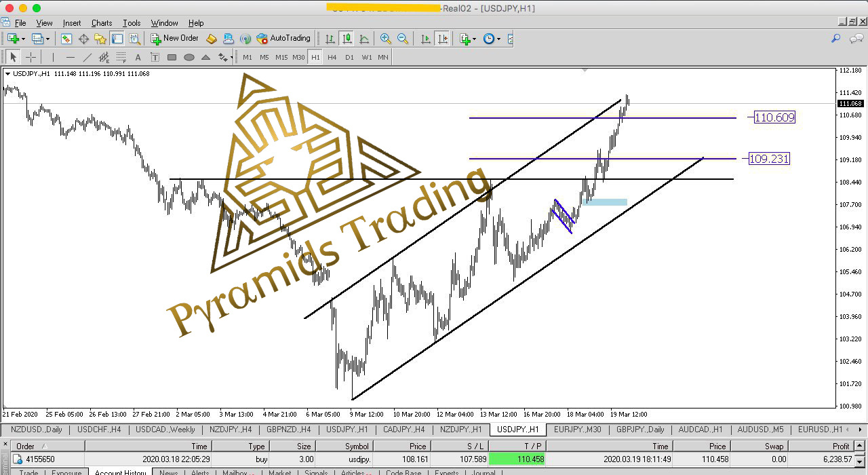Draw a rectangle shape tool
The height and width of the screenshot is (475, 868).
click(x=172, y=58)
